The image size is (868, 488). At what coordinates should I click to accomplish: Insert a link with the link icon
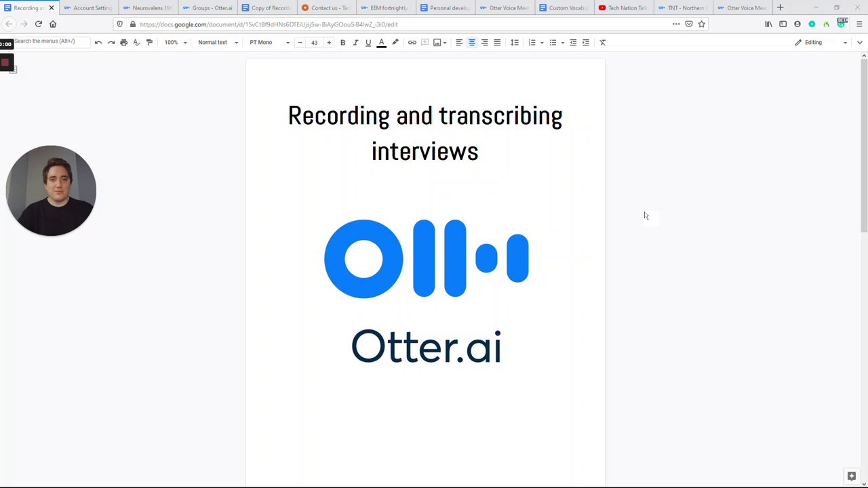tap(412, 42)
